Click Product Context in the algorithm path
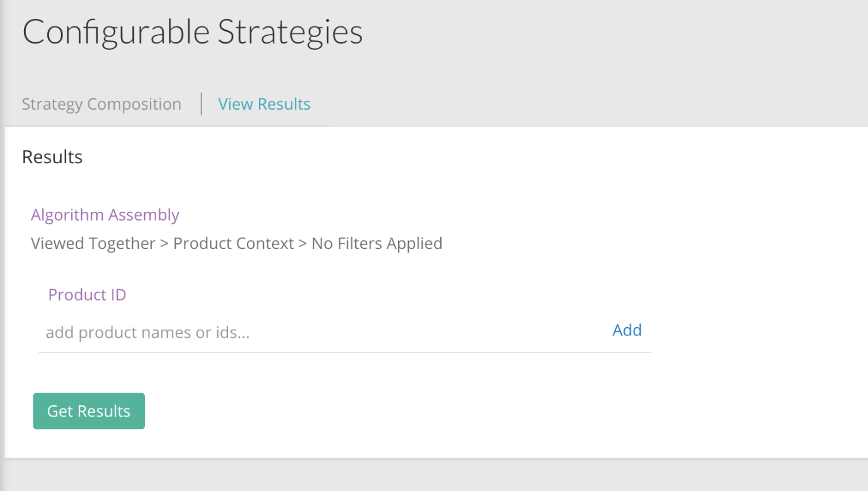The width and height of the screenshot is (868, 491). [234, 243]
